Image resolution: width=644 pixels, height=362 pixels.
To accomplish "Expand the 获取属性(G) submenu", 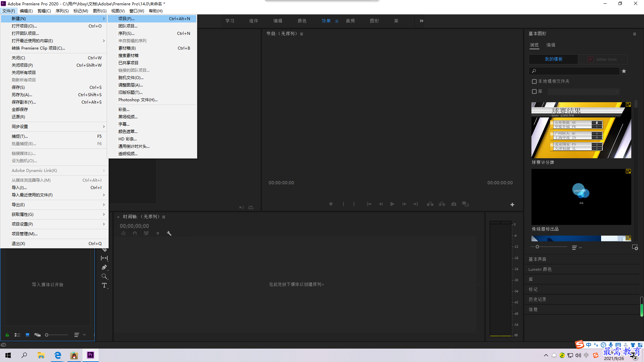I will pyautogui.click(x=55, y=215).
